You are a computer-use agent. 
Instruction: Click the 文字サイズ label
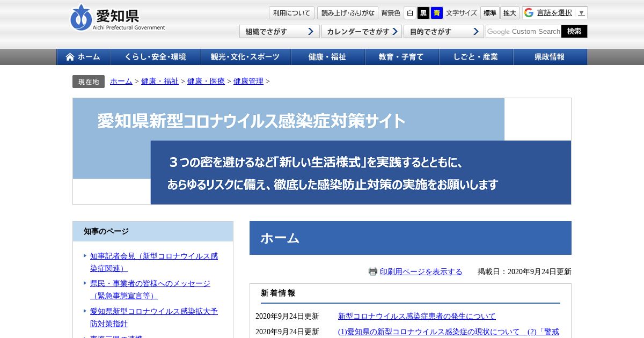tap(462, 13)
